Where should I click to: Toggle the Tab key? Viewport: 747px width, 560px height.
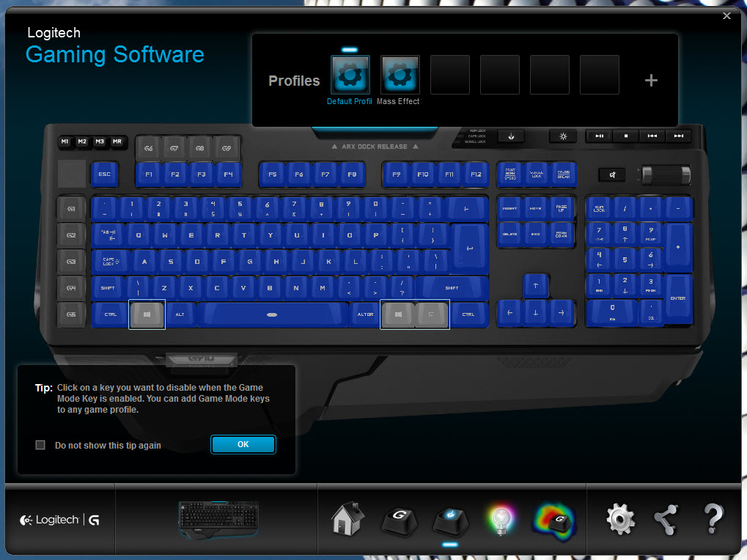pos(108,235)
